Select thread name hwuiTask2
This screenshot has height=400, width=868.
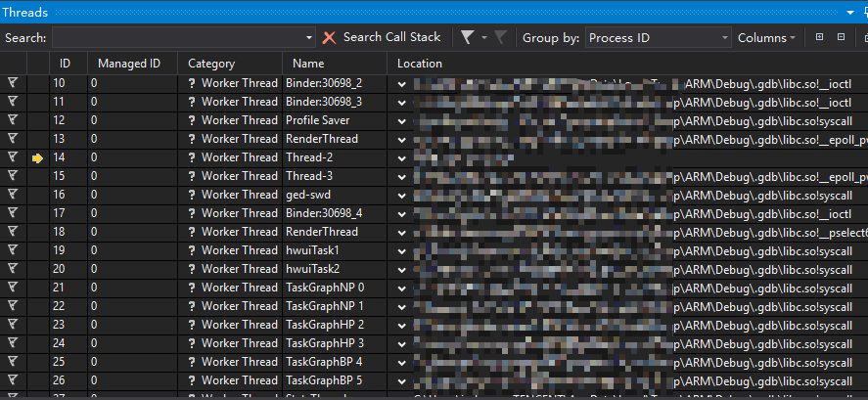(313, 269)
